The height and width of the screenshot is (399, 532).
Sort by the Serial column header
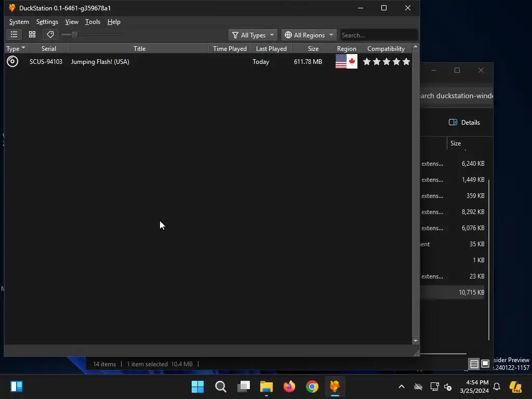pos(48,48)
